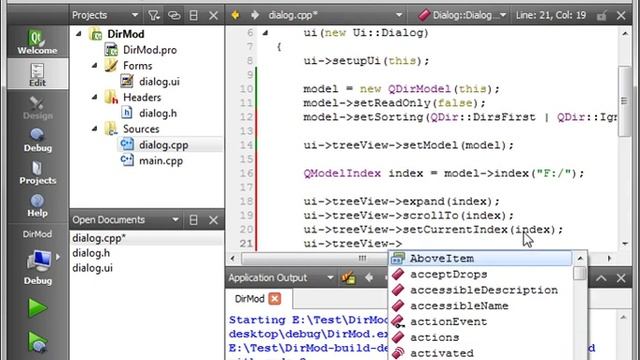Open the Welcome mode
The width and height of the screenshot is (640, 360).
pyautogui.click(x=37, y=41)
